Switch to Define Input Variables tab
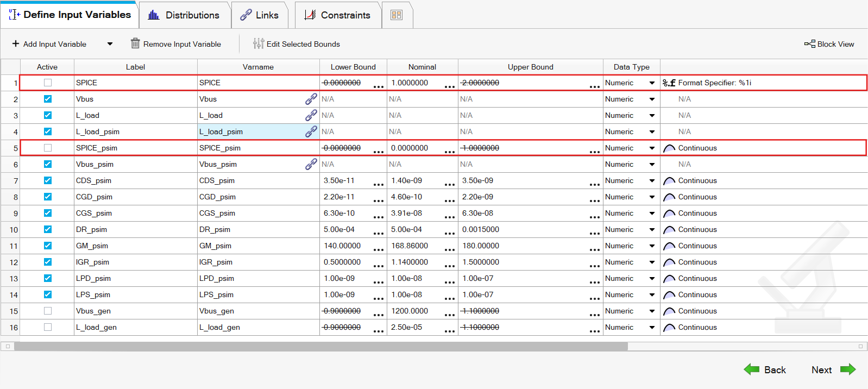 [70, 15]
